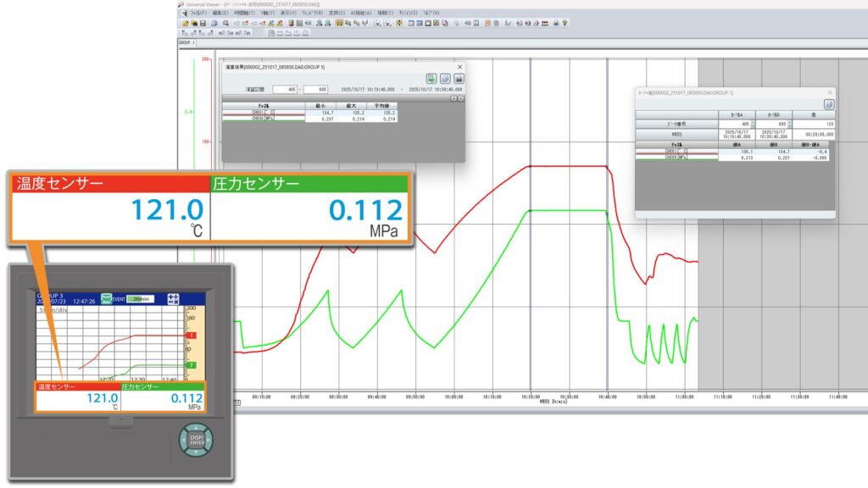The image size is (868, 488).
Task: Click the EVENT label on recorder screen header
Action: (x=119, y=299)
